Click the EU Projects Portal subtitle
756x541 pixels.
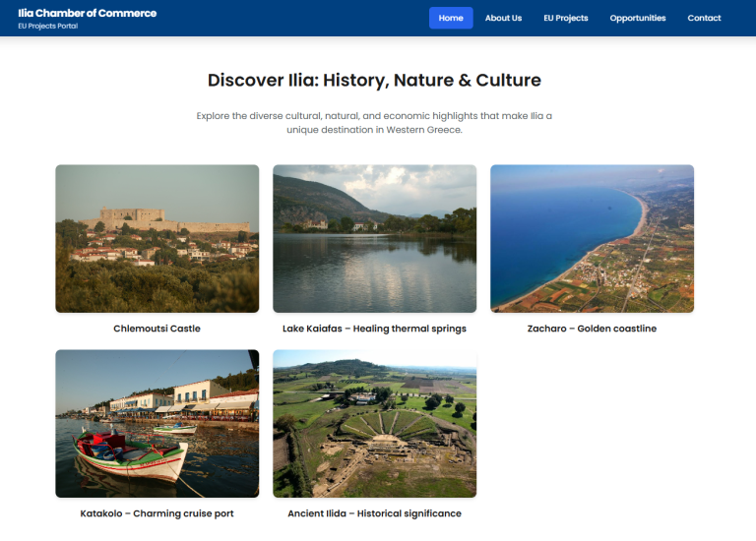tap(47, 26)
